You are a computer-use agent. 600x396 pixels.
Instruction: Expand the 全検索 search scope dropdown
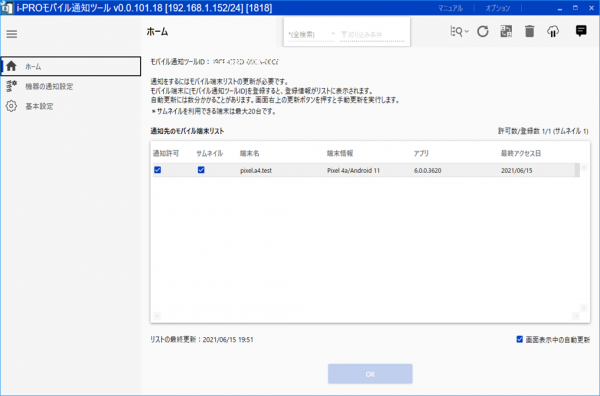pos(311,34)
